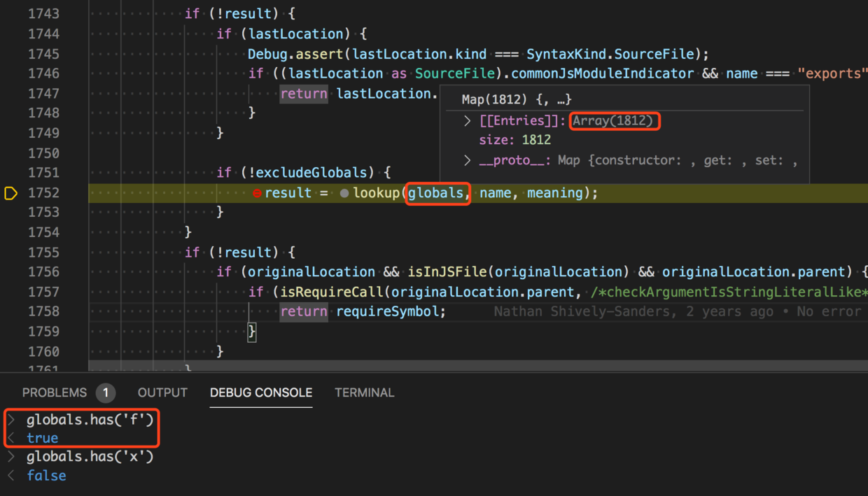The width and height of the screenshot is (868, 496).
Task: Click the yellow execution pointer arrow in gutter
Action: 10,193
